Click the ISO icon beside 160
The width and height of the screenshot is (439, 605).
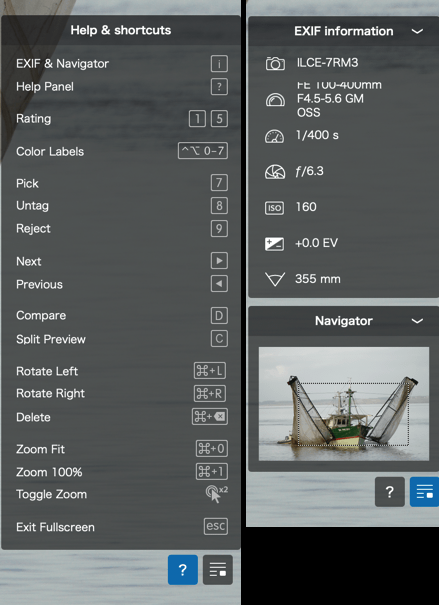pyautogui.click(x=274, y=208)
